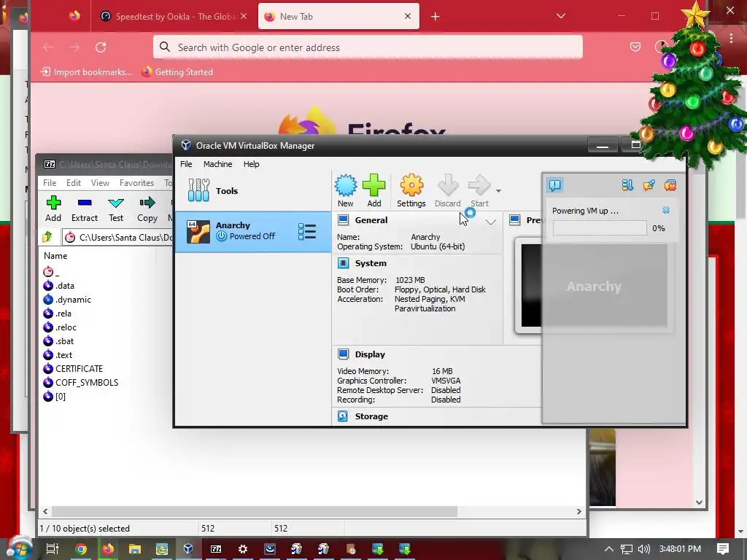Click the Storage section header
Viewport: 747px width, 560px height.
[x=371, y=416]
